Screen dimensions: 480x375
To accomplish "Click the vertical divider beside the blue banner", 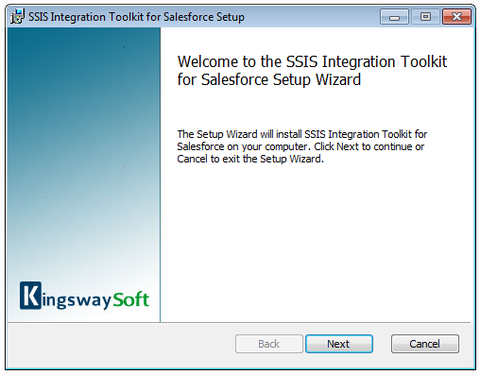I will coord(160,175).
